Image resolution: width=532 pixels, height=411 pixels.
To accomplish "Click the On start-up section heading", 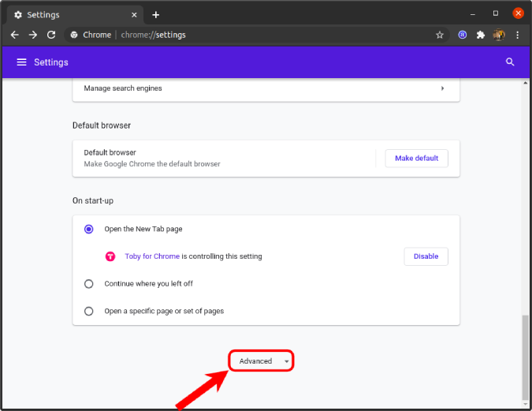I will tap(93, 200).
